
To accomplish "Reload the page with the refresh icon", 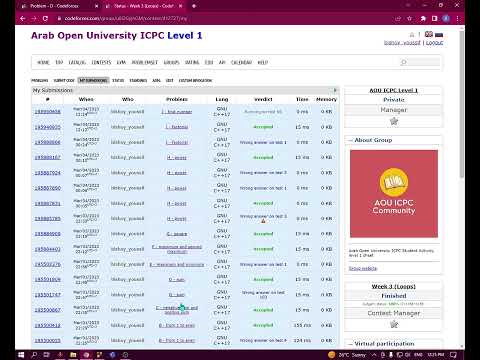I will (45, 19).
